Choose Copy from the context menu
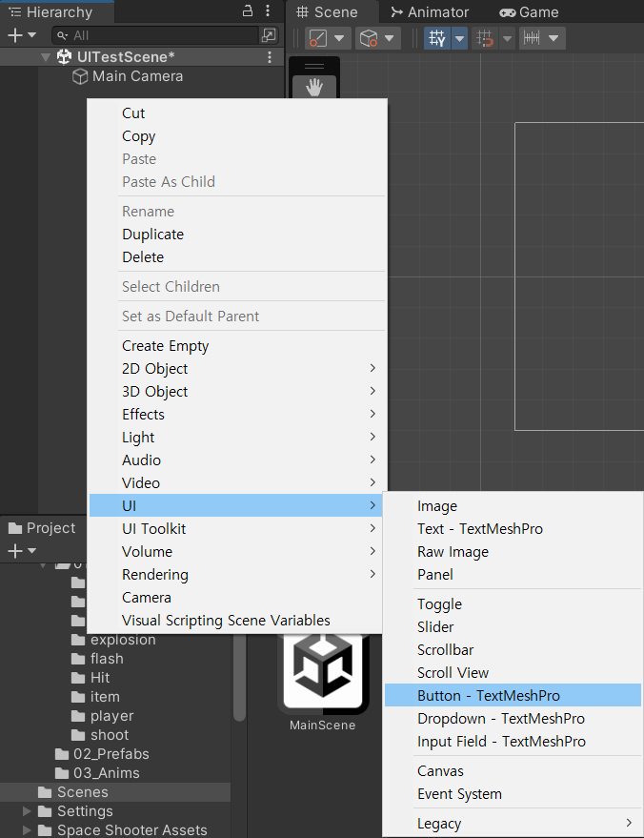Screen dimensions: 644x838 coord(237,136)
